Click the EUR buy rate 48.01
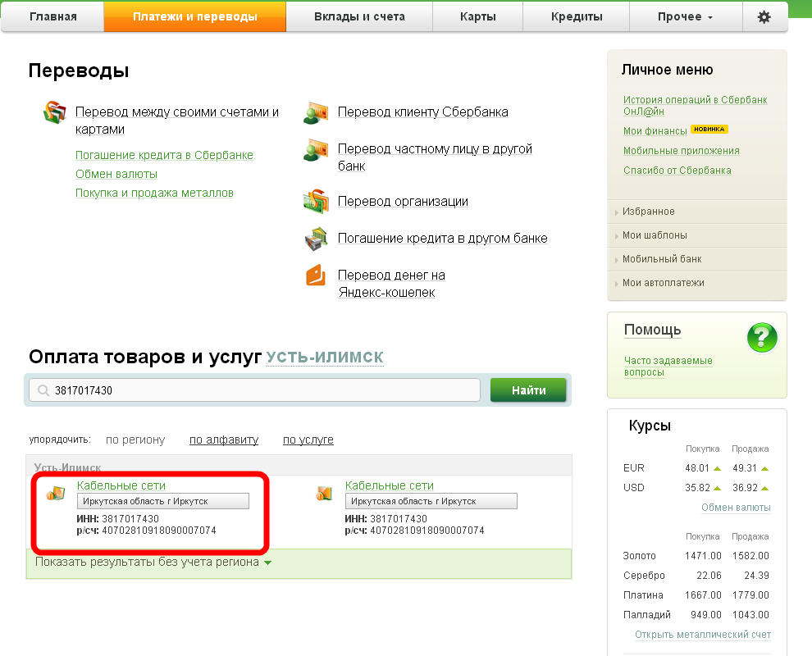The image size is (812, 656). 697,468
